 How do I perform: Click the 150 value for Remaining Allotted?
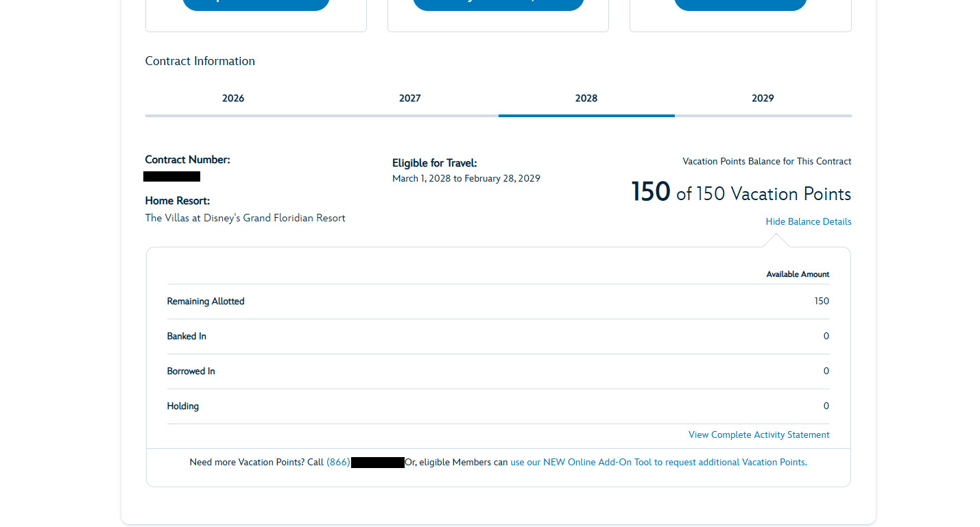click(x=822, y=302)
